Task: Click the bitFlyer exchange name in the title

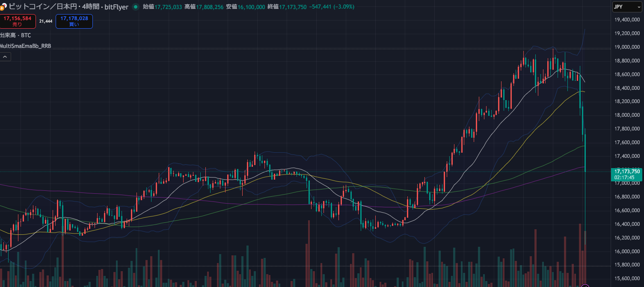Action: tap(116, 7)
